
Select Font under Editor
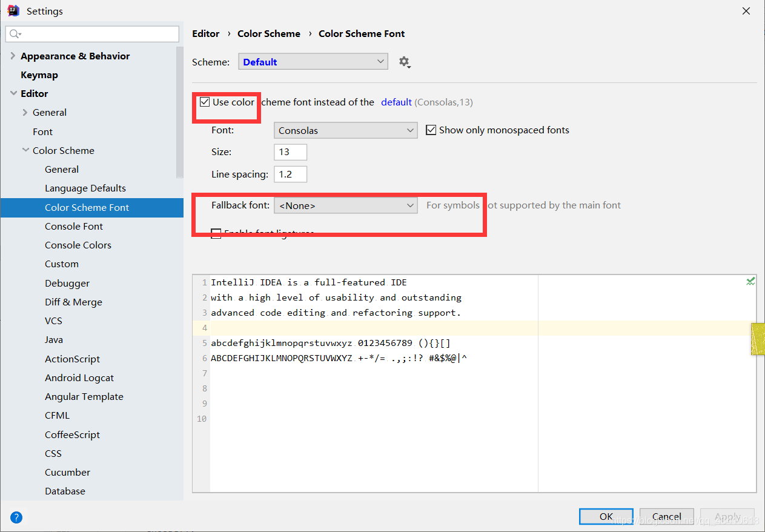[42, 131]
